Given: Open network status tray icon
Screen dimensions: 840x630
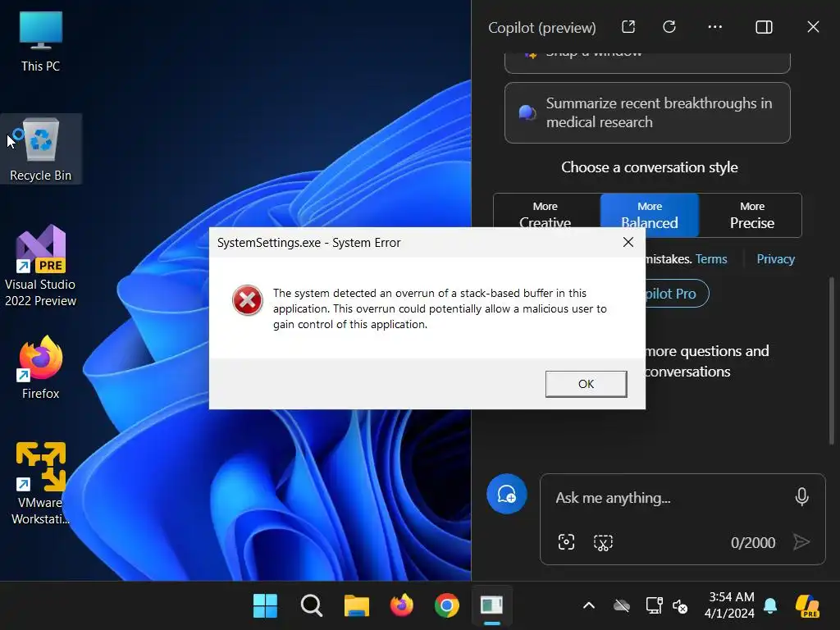Looking at the screenshot, I should pos(654,606).
